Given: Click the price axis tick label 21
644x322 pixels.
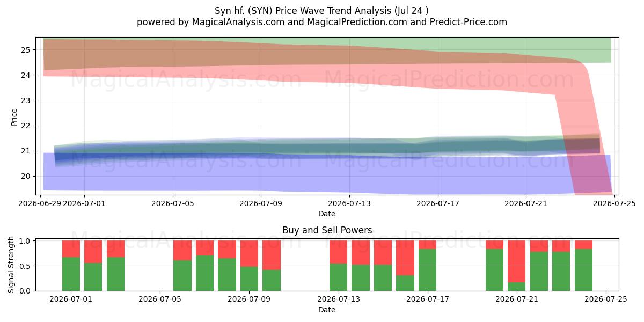Looking at the screenshot, I should pyautogui.click(x=27, y=151).
